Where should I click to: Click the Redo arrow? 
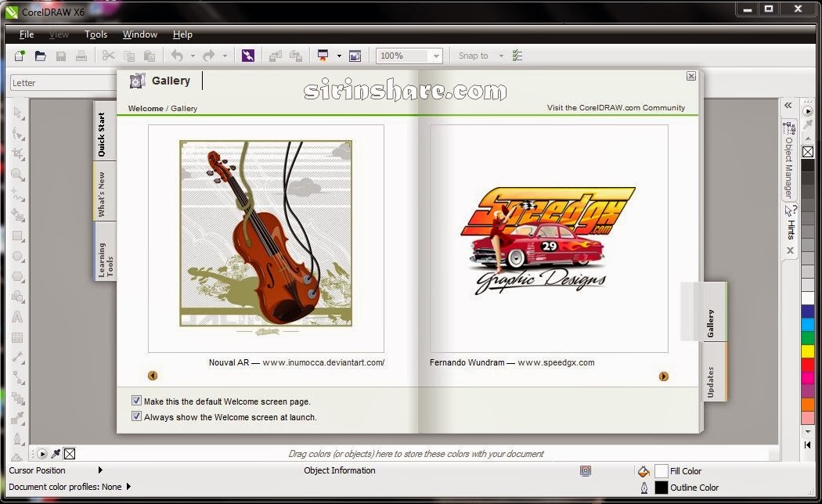209,56
